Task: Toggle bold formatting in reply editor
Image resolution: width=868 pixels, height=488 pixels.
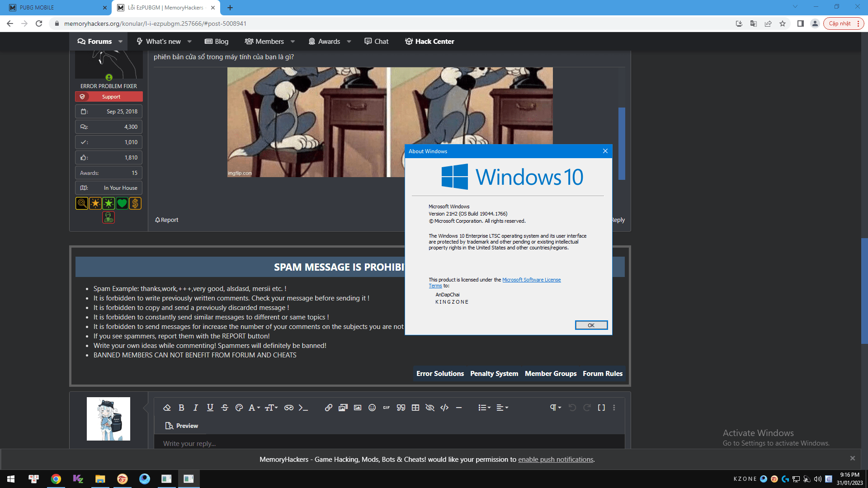Action: 181,408
